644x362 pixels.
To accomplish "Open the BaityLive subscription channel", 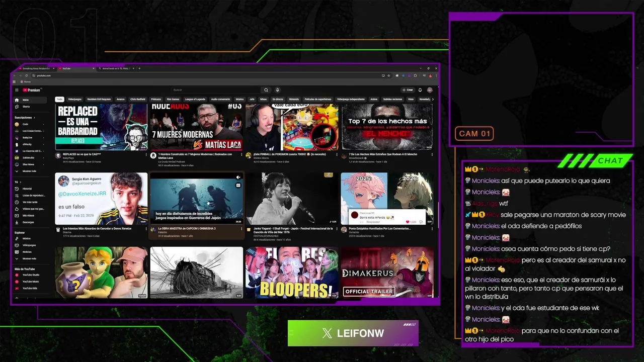I will tap(30, 137).
